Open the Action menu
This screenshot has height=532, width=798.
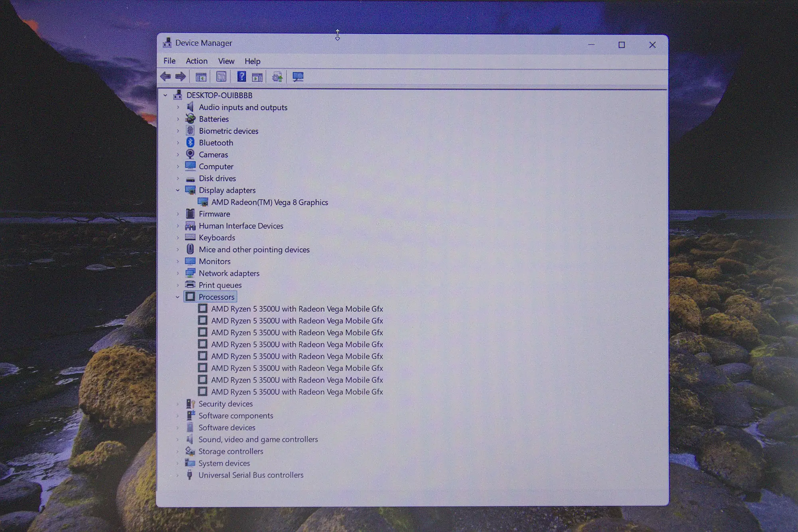click(x=197, y=61)
